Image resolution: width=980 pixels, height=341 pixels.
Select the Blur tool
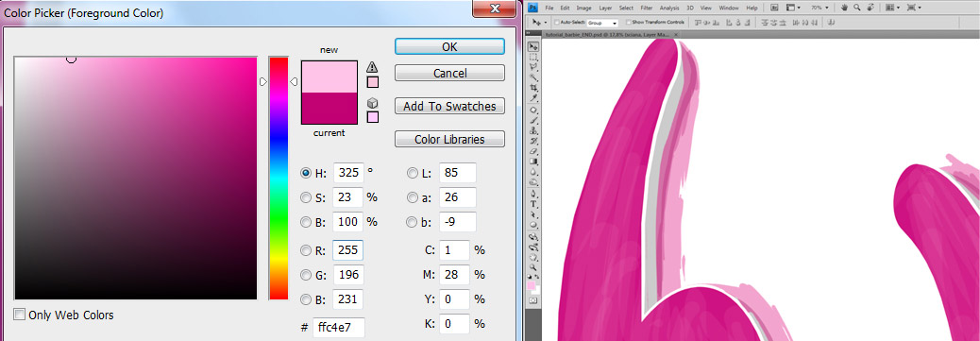533,172
